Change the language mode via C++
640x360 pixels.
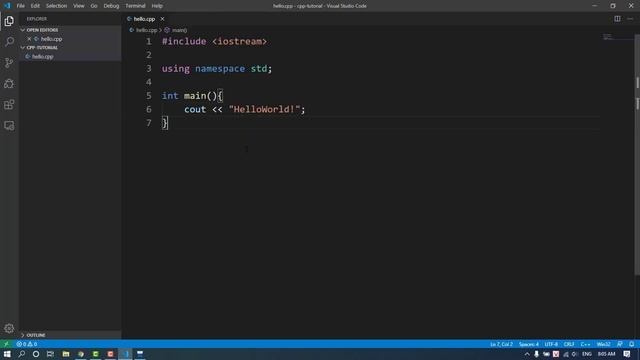[x=585, y=344]
